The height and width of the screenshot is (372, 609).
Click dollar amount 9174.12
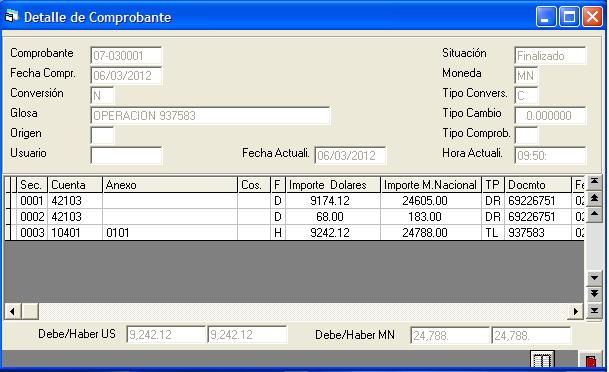pos(333,201)
